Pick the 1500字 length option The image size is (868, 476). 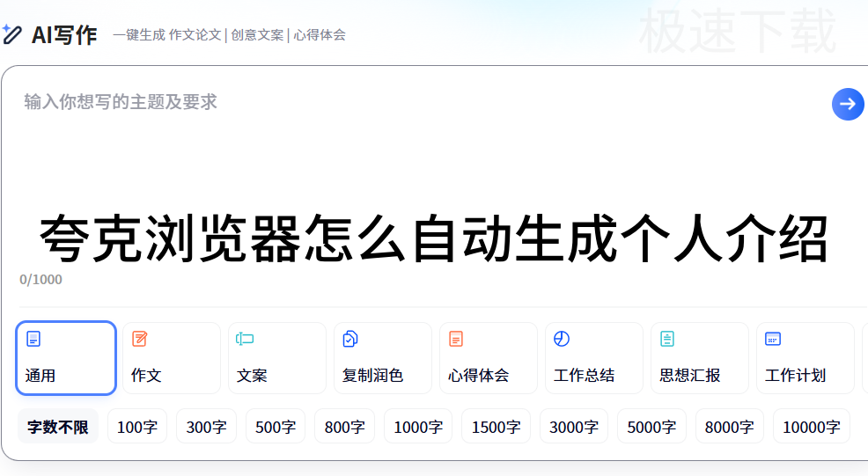(x=496, y=426)
